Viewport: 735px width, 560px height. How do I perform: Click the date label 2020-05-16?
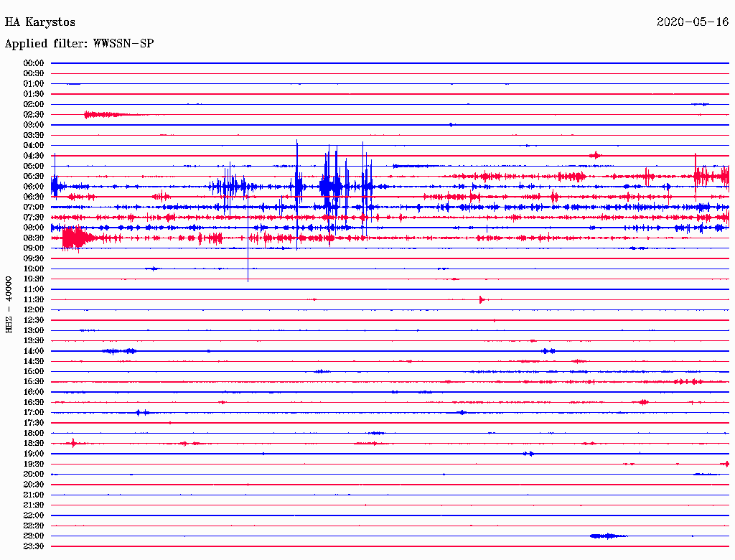point(693,22)
